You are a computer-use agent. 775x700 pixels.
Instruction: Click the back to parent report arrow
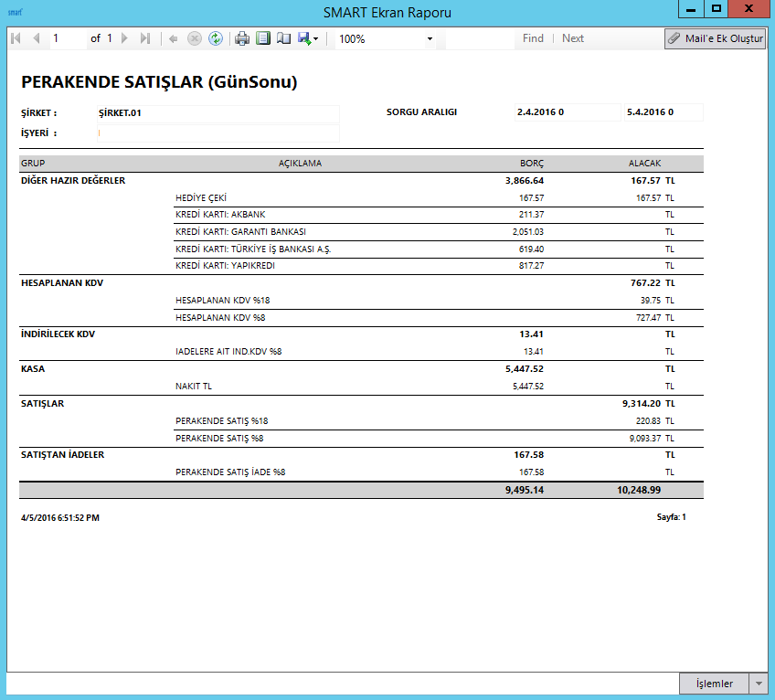click(174, 38)
